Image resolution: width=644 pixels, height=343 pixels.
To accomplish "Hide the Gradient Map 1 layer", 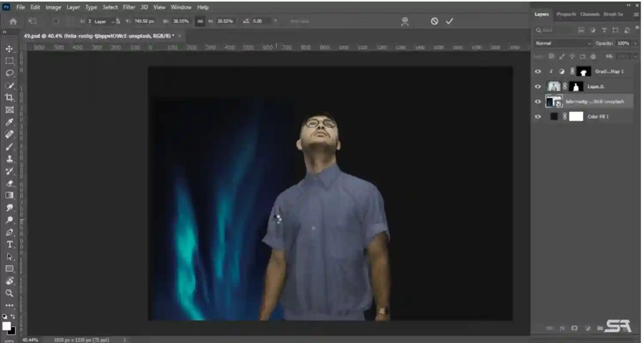I will 538,72.
